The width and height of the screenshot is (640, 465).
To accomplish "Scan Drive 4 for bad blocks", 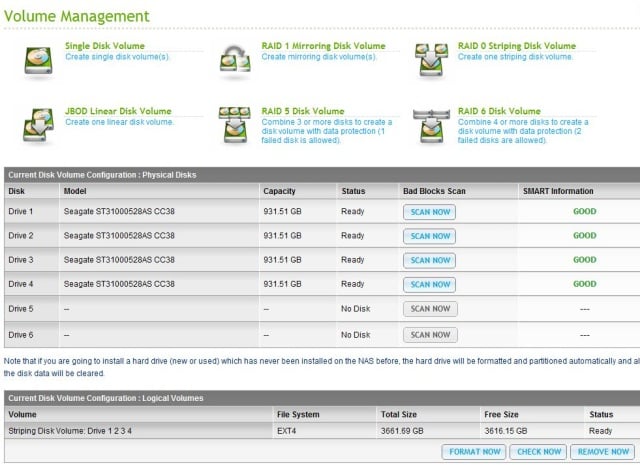I will point(429,285).
